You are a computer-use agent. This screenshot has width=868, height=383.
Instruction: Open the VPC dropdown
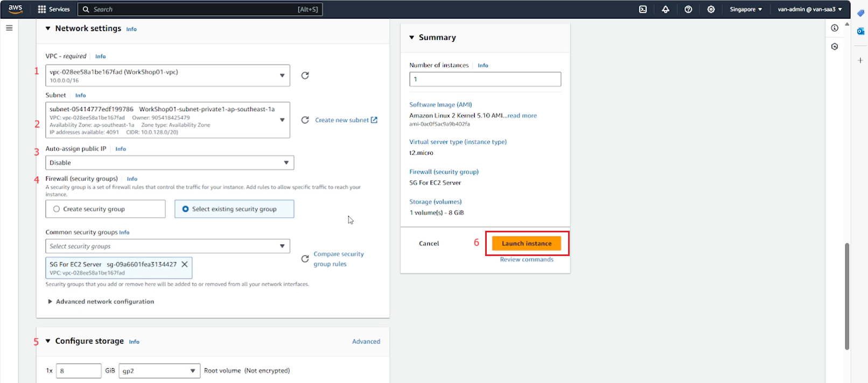(x=167, y=75)
